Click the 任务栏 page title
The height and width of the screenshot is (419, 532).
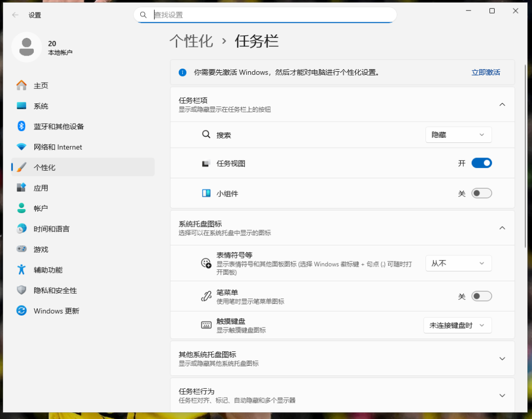[257, 41]
